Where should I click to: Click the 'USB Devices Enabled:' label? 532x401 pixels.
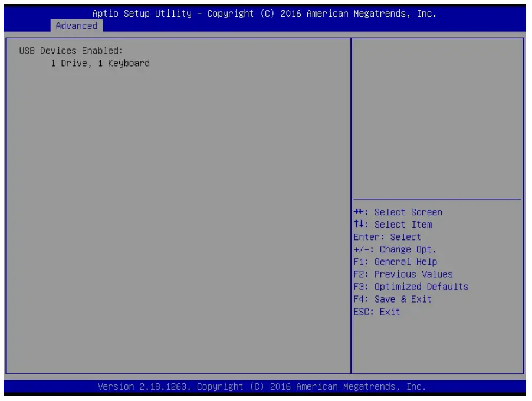coord(71,51)
